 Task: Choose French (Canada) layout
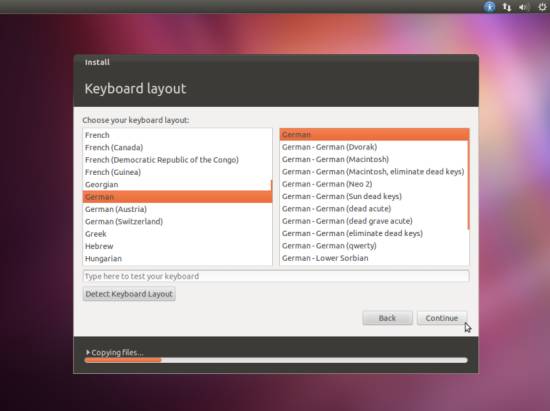[177, 147]
